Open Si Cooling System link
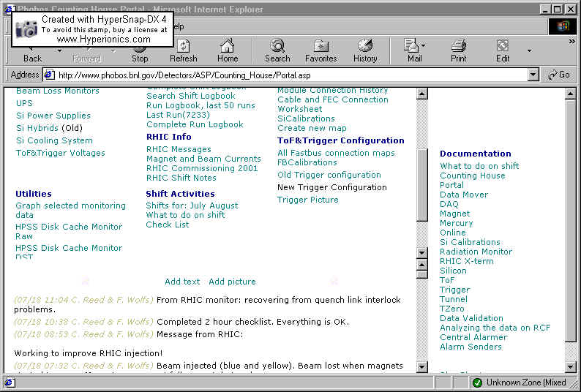The image size is (581, 392). coord(54,140)
